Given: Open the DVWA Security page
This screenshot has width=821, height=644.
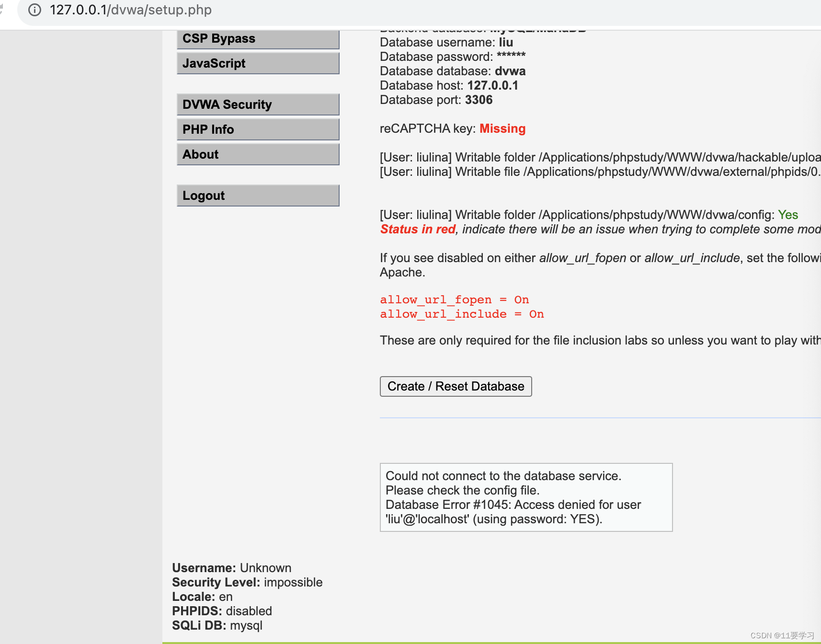Looking at the screenshot, I should tap(258, 104).
